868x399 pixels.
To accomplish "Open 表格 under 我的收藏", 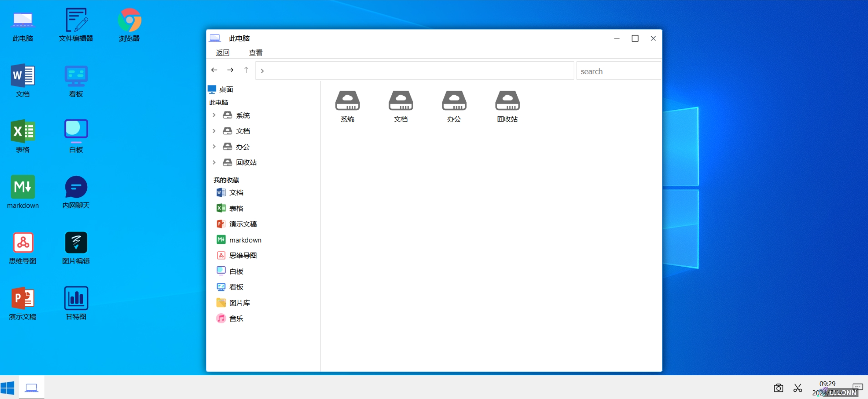I will 230,208.
